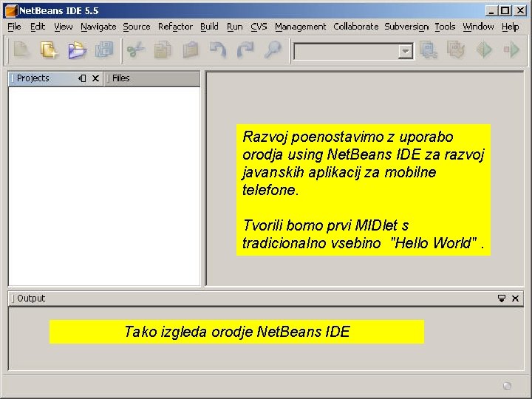This screenshot has width=532, height=399.
Task: Minimize the Output panel
Action: (x=502, y=299)
